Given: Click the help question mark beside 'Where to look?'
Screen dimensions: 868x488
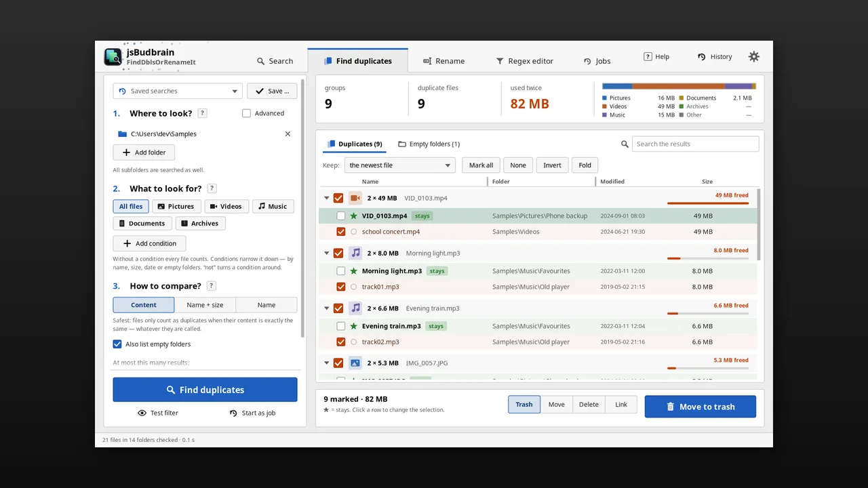Looking at the screenshot, I should 203,113.
